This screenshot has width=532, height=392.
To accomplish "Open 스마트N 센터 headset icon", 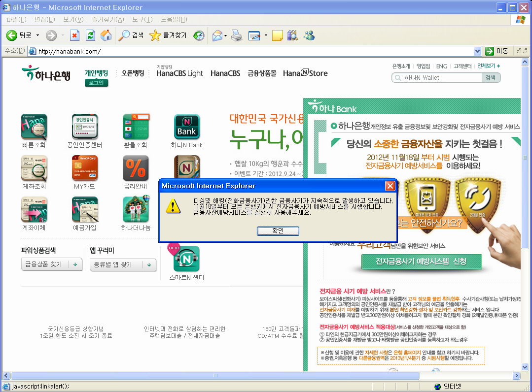I will pos(186,259).
